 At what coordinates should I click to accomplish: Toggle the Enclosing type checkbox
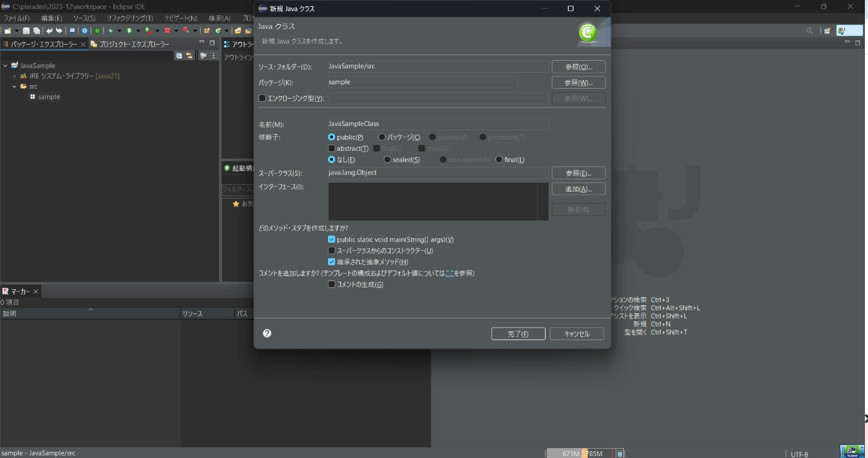coord(262,98)
